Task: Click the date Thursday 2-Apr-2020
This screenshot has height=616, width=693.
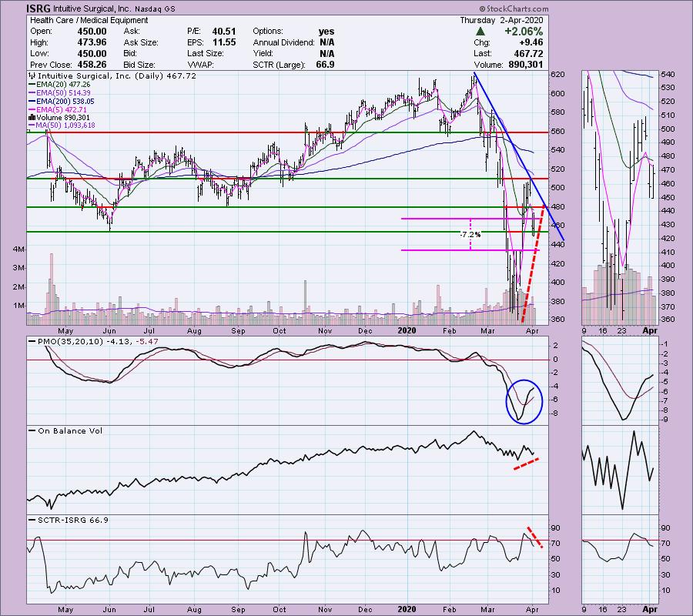Action: pyautogui.click(x=501, y=20)
